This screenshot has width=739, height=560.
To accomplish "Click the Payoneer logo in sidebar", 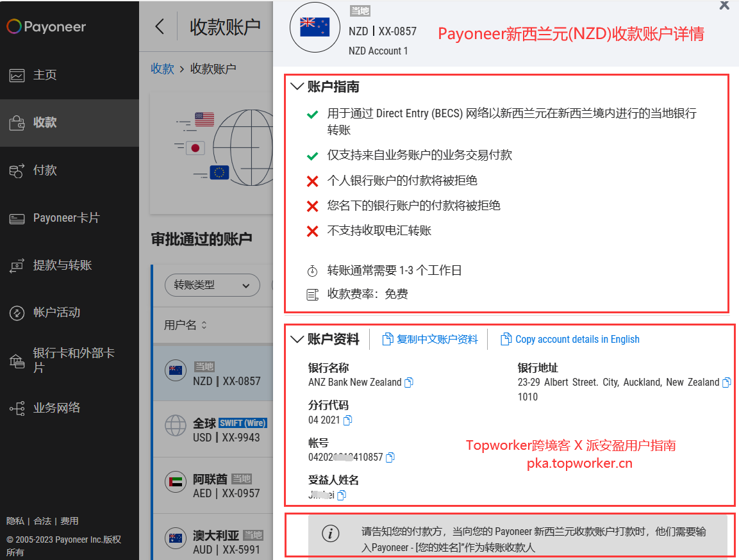I will 46,26.
